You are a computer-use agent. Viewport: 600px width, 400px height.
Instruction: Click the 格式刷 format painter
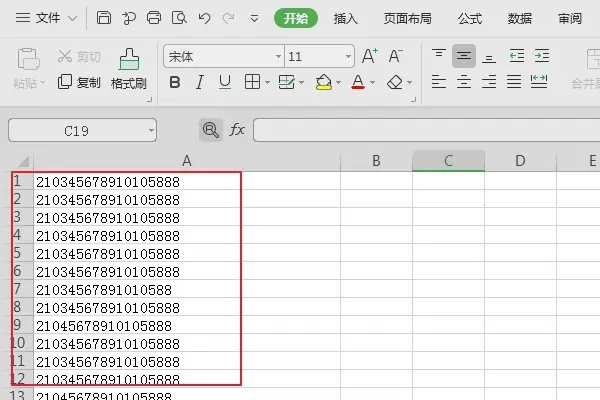coord(129,69)
